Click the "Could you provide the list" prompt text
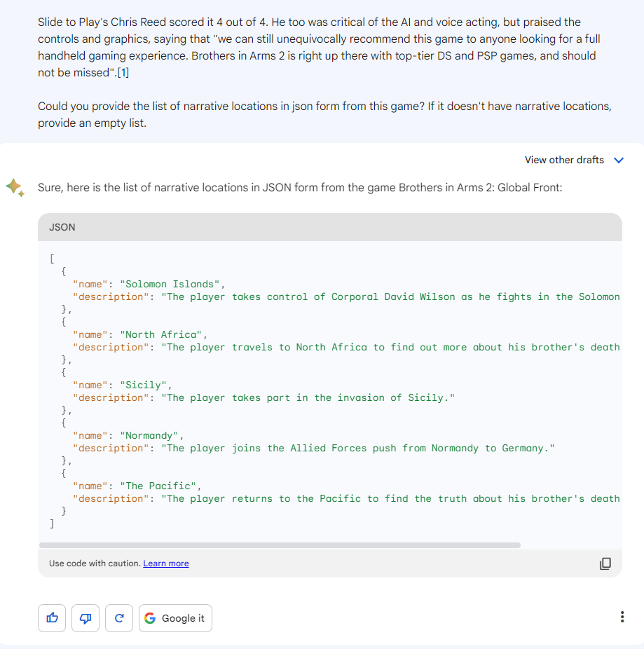The image size is (644, 649). point(325,115)
